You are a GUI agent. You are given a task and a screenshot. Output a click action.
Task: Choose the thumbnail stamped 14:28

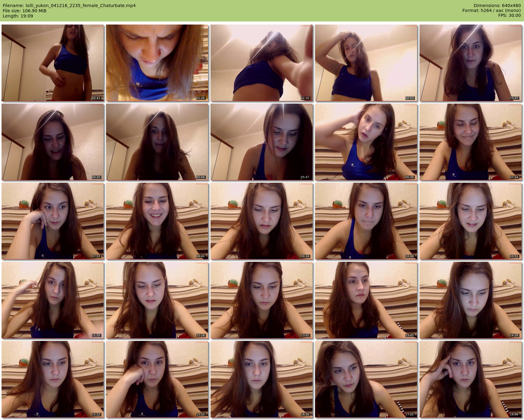pos(471,300)
